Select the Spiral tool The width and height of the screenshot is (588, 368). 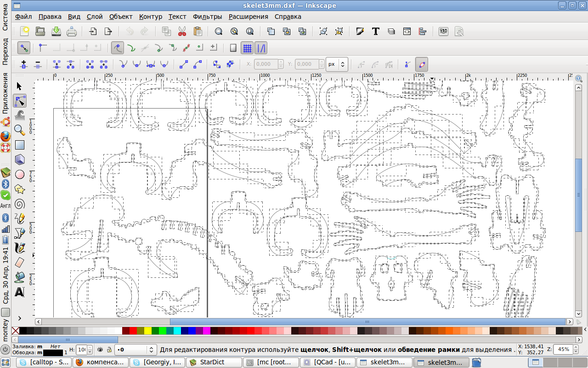pos(19,204)
